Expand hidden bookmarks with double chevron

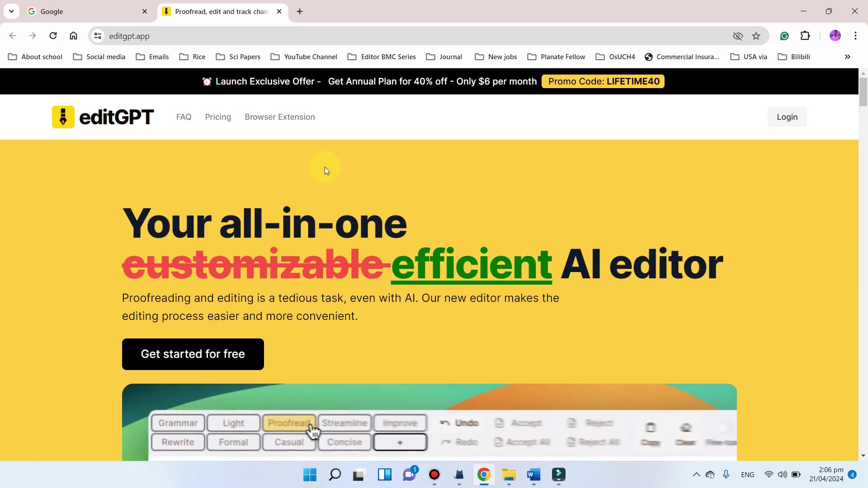847,57
